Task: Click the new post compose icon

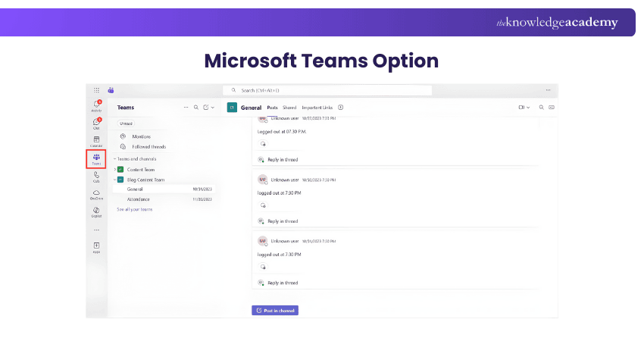Action: [x=206, y=108]
